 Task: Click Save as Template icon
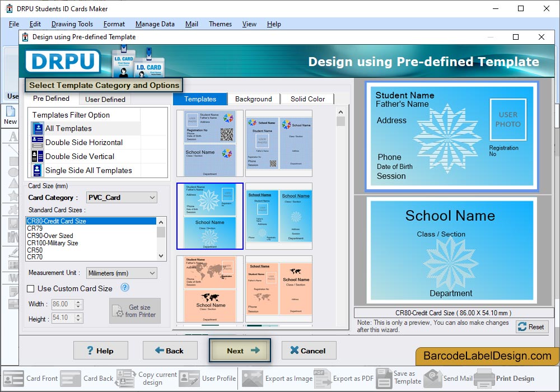(384, 379)
